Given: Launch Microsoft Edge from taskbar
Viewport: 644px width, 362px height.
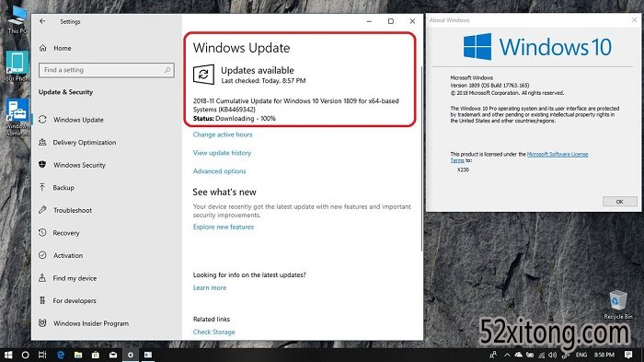Looking at the screenshot, I should pos(61,355).
